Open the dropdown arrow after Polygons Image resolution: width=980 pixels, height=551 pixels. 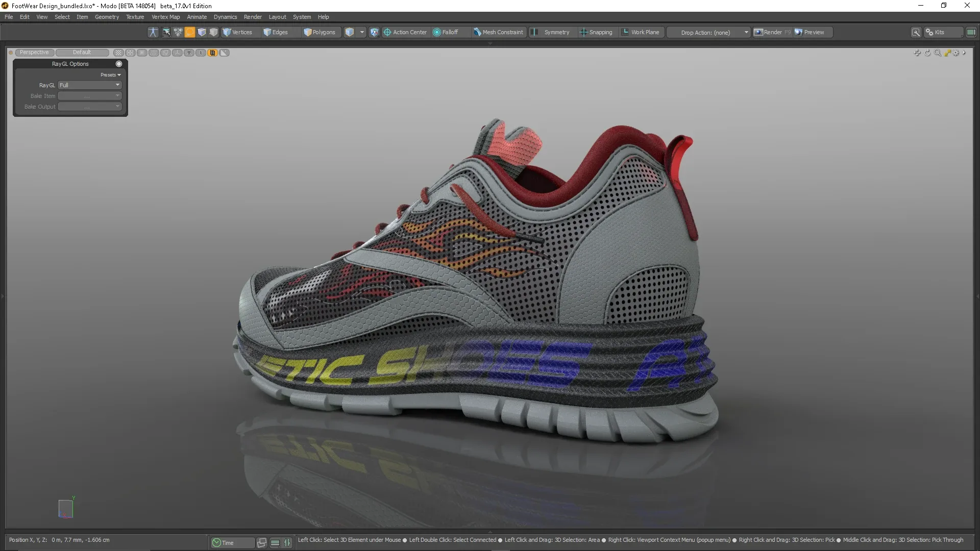pos(362,32)
